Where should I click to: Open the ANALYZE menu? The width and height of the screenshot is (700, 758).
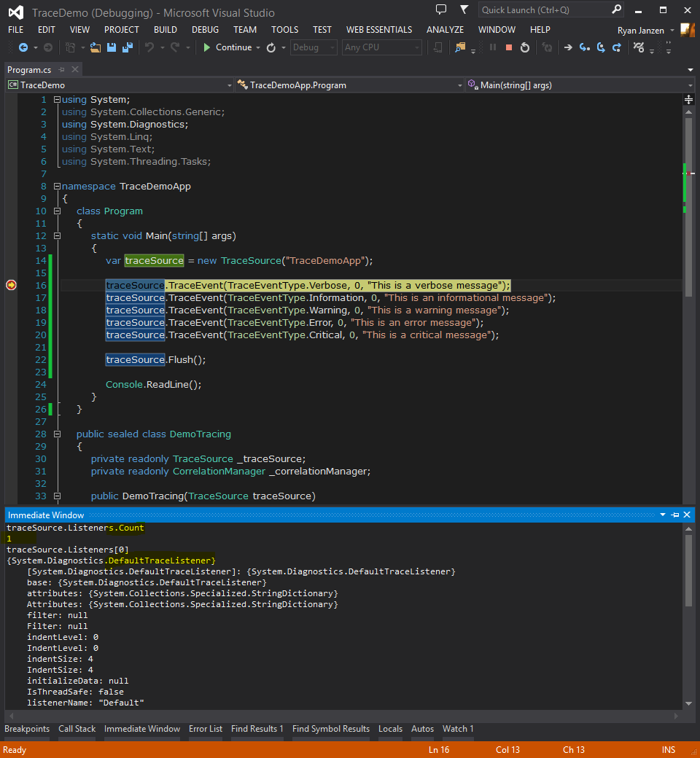[445, 30]
